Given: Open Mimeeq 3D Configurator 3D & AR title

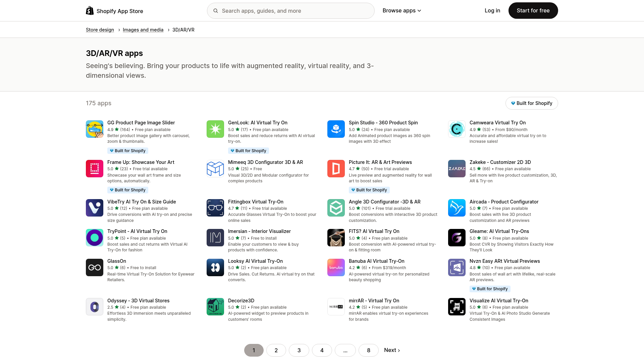Looking at the screenshot, I should (x=265, y=162).
